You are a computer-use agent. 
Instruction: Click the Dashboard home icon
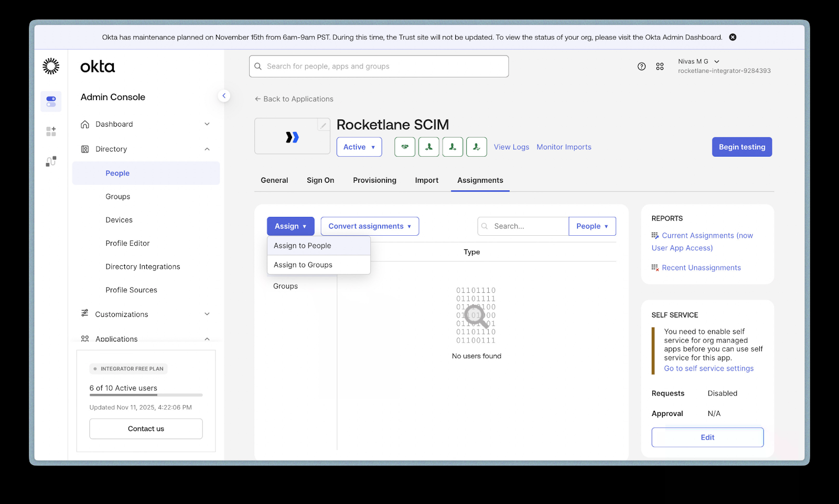[85, 124]
